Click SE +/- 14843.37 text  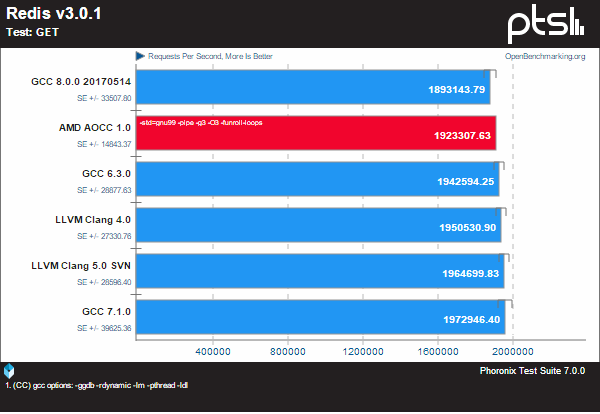coord(104,144)
